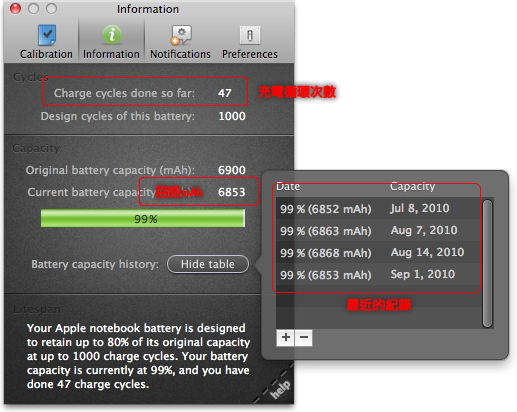The width and height of the screenshot is (517, 412).
Task: Close the Information window with red button
Action: (x=15, y=8)
